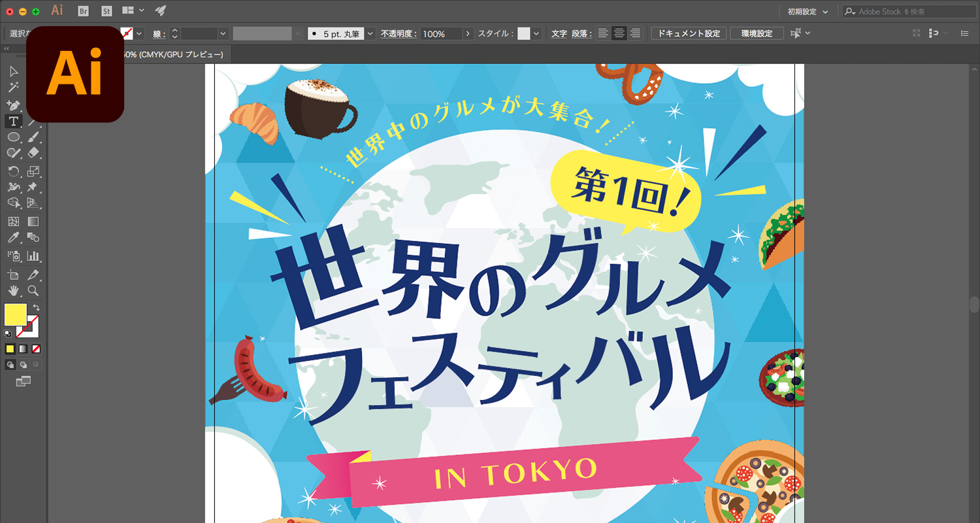The image size is (980, 523).
Task: Select the Blend tool
Action: coord(34,238)
